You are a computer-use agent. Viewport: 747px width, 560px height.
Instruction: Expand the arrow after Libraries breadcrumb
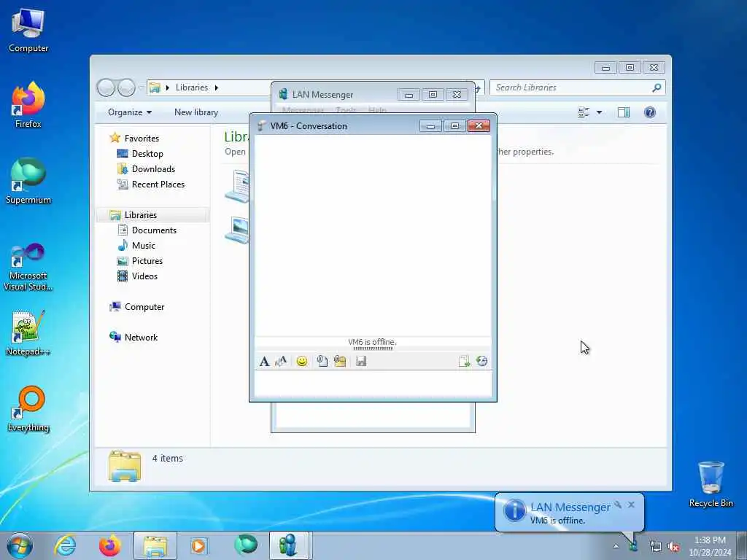pos(216,87)
